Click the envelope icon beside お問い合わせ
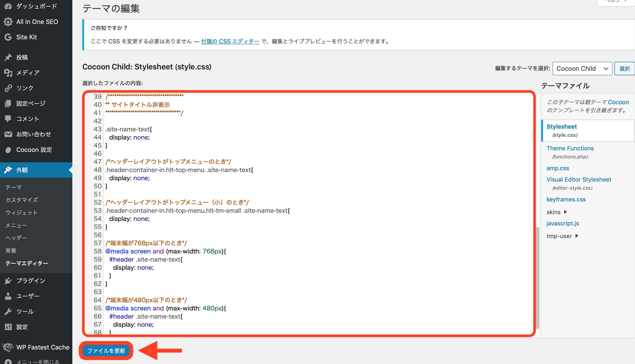This screenshot has width=635, height=364. (x=8, y=134)
